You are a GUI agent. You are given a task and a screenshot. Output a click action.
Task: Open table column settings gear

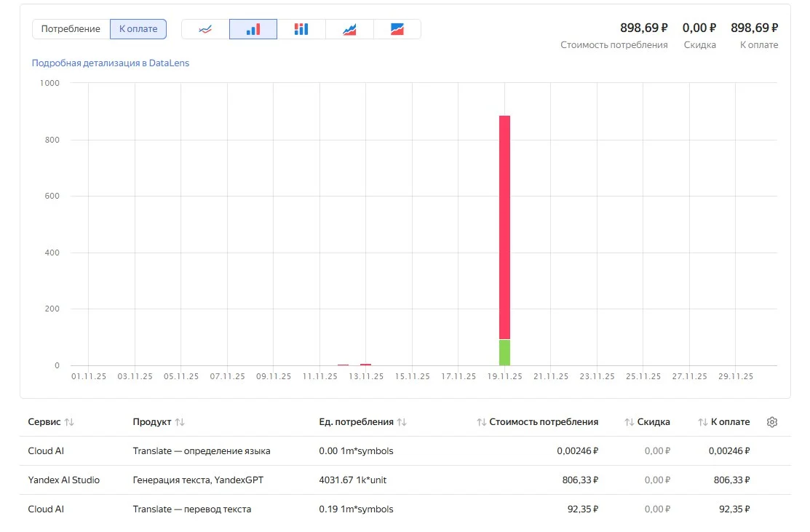772,422
